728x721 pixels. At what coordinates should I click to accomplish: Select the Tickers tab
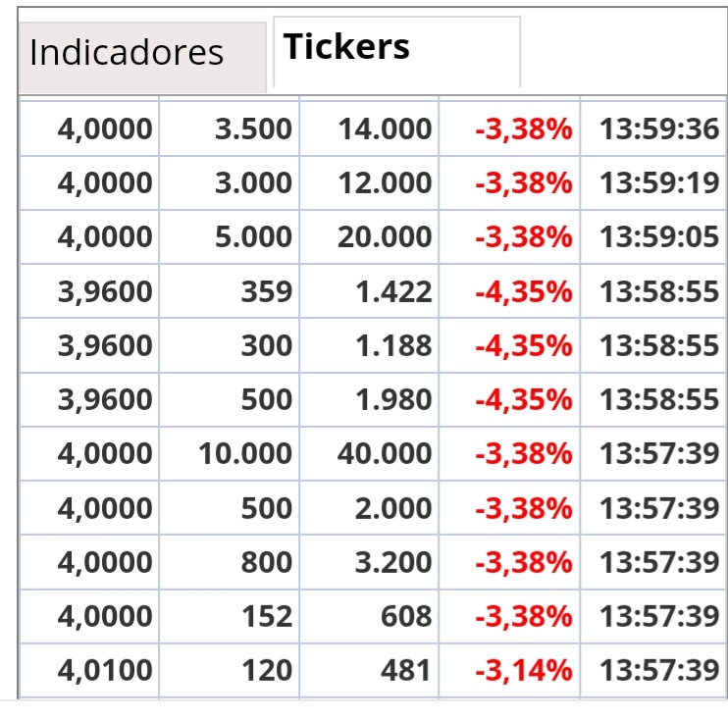pos(397,52)
